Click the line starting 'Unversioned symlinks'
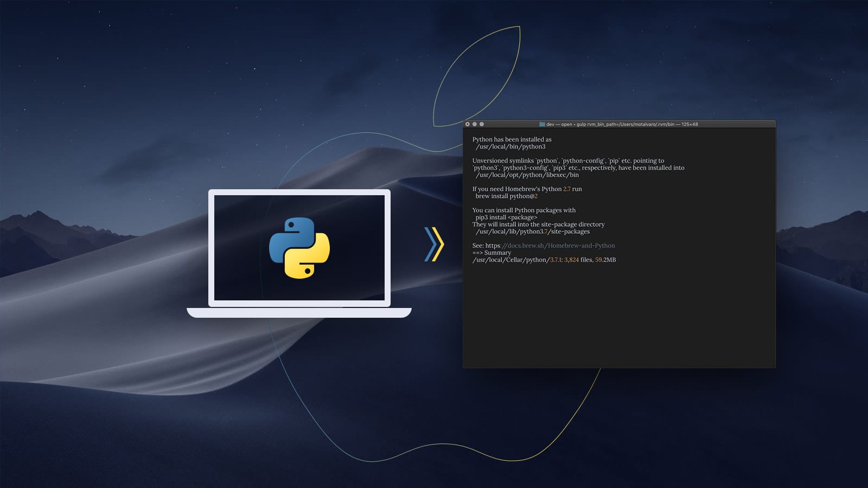Screen dimensions: 868x488 click(x=568, y=160)
